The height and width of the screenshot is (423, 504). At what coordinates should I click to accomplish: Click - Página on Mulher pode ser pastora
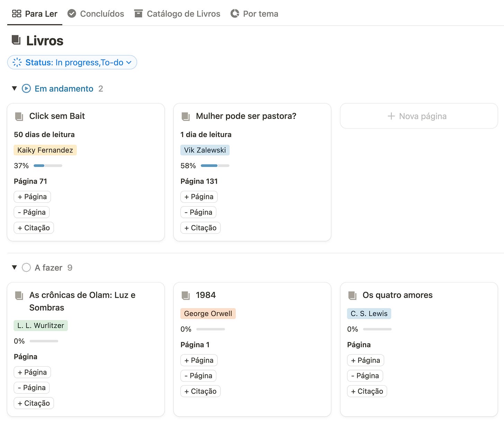(198, 212)
